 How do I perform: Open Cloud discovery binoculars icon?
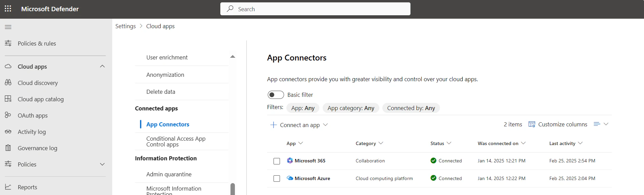click(x=8, y=83)
